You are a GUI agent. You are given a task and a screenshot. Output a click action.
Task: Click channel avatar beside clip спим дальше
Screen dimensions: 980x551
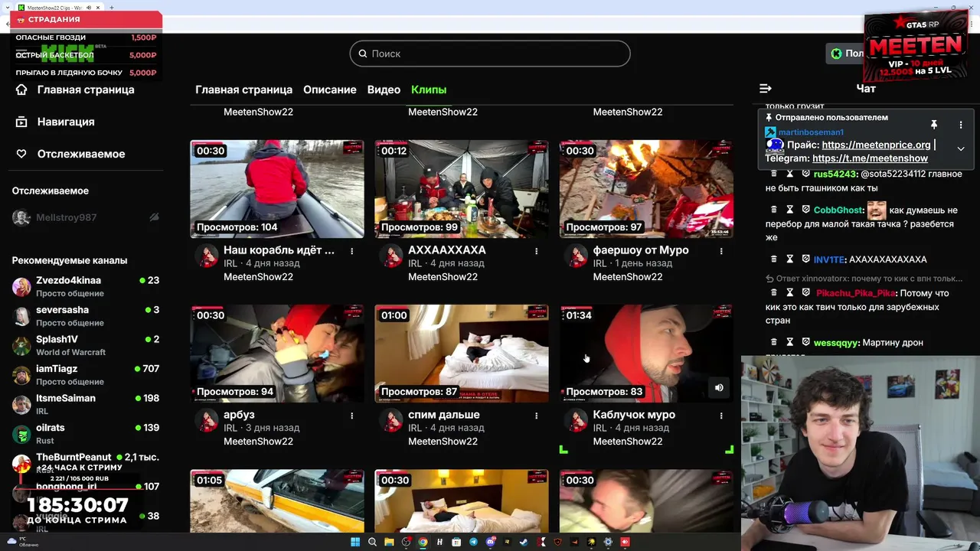391,420
